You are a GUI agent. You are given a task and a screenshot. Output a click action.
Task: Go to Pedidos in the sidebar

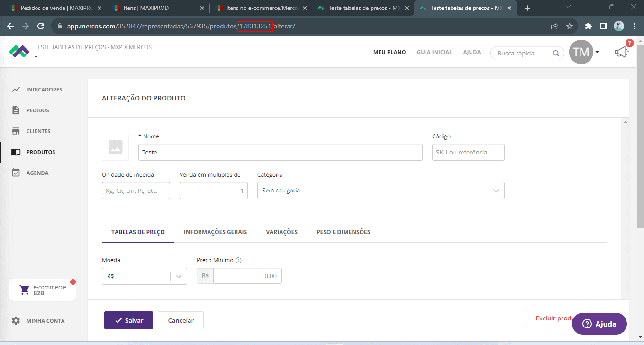tap(37, 110)
